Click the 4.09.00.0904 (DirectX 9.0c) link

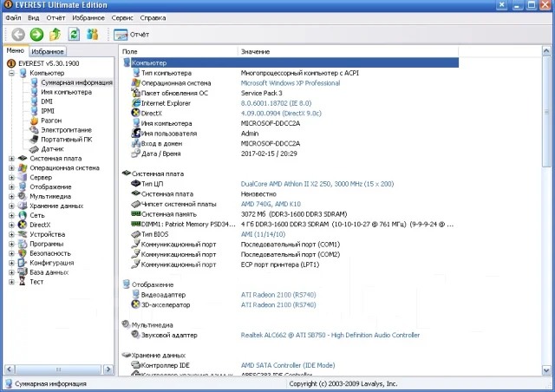click(281, 114)
